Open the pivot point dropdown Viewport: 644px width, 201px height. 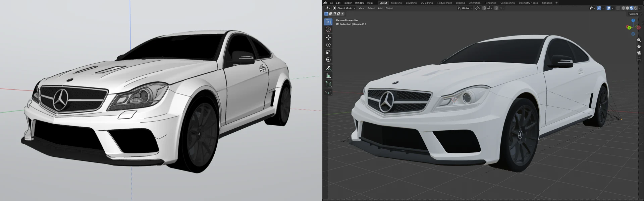pyautogui.click(x=478, y=8)
